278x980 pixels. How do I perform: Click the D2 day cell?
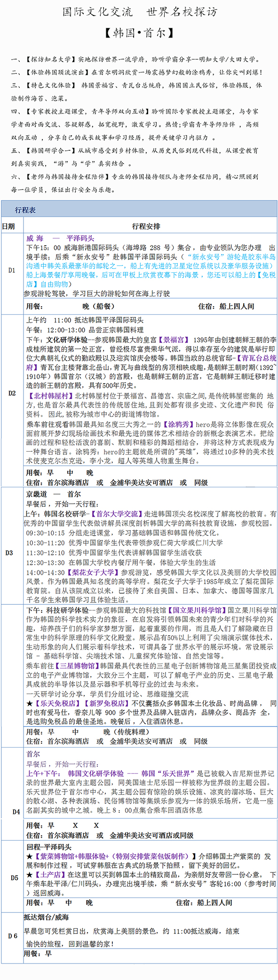pos(12,394)
